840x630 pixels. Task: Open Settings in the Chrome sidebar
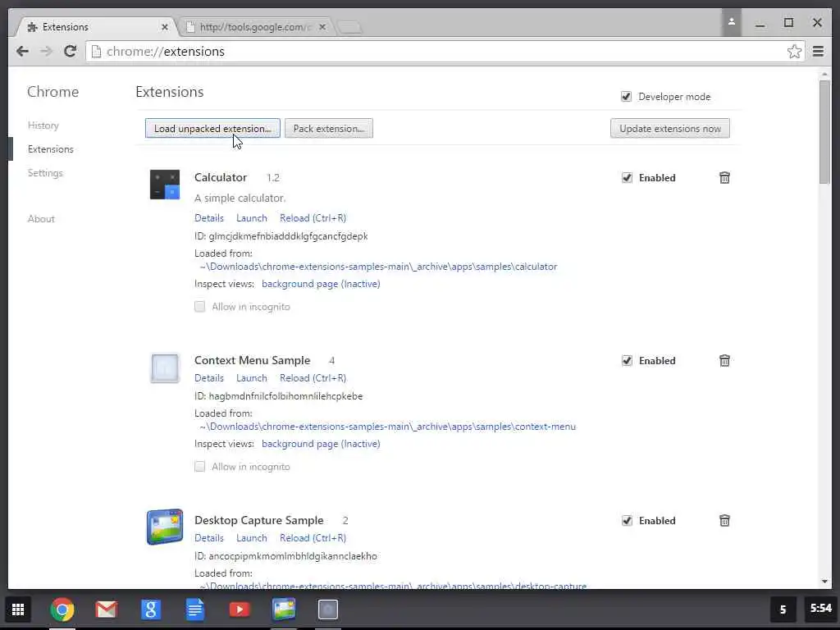tap(46, 172)
